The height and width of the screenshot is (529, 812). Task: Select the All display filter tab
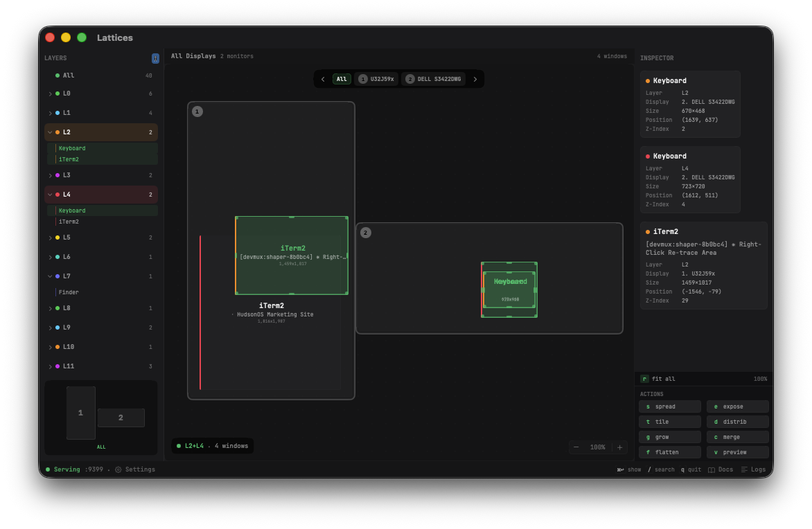[x=342, y=79]
